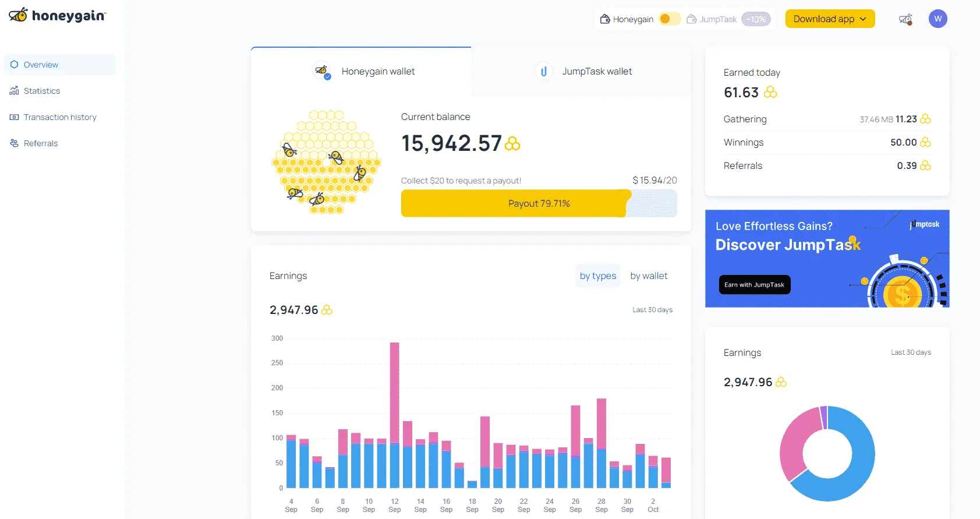Click the credits icon beside Earned today 61.63

point(770,92)
